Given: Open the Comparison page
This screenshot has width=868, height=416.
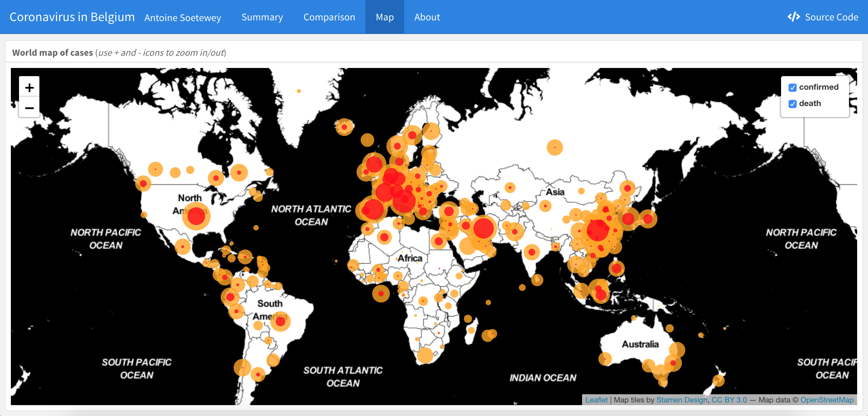Looking at the screenshot, I should pos(329,17).
